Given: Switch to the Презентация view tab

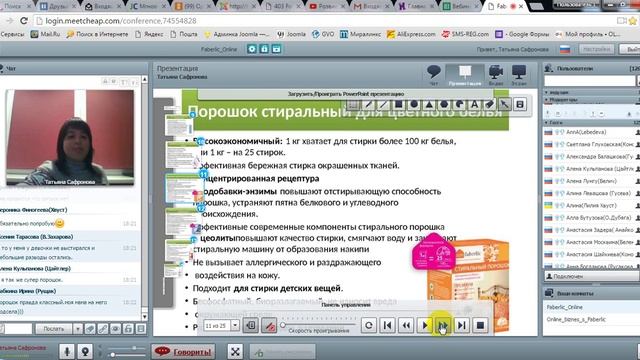Looking at the screenshot, I should (464, 75).
